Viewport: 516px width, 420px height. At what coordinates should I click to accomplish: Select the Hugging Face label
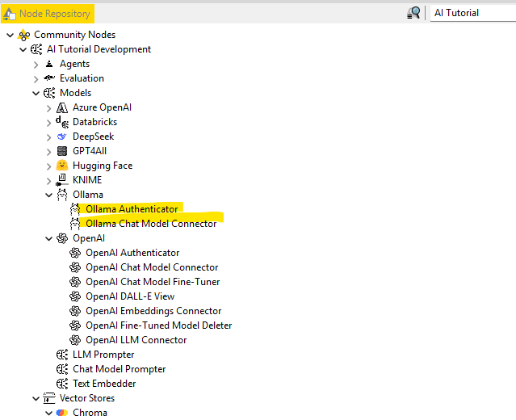(103, 166)
